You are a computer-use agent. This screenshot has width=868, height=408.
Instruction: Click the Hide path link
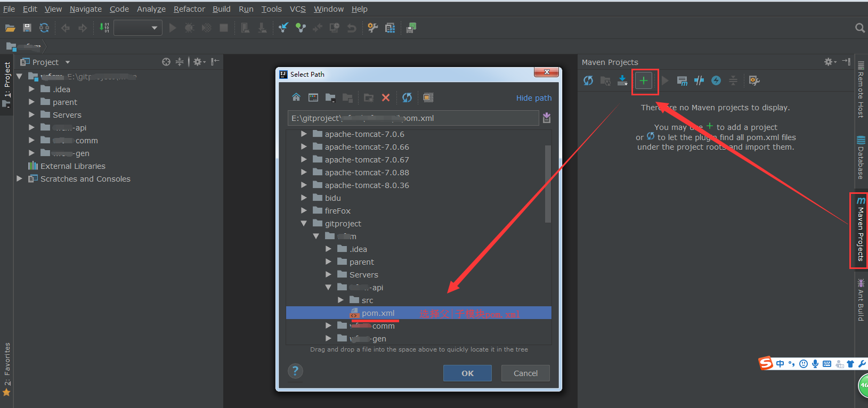(534, 98)
